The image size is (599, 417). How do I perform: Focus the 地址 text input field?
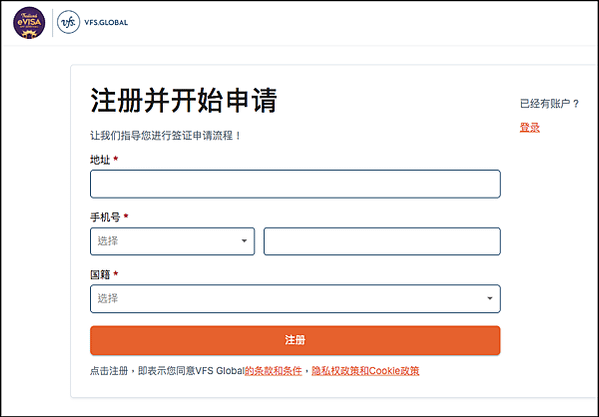(295, 184)
